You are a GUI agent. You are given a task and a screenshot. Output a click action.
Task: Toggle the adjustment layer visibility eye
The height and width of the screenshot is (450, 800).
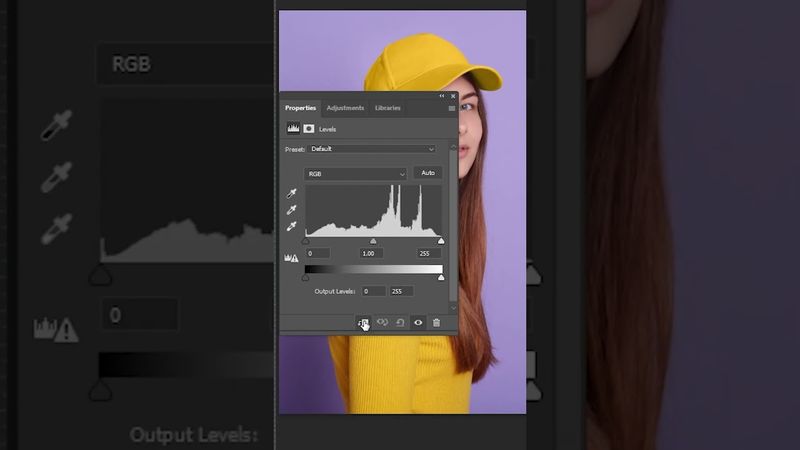[x=418, y=322]
